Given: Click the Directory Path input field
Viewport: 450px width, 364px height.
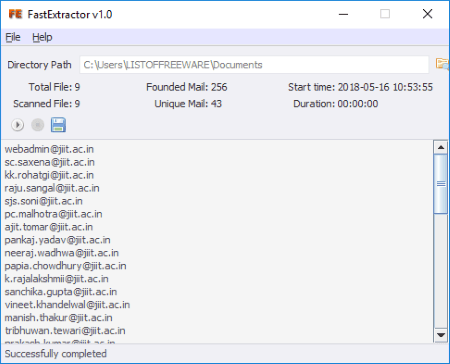Looking at the screenshot, I should pos(254,65).
